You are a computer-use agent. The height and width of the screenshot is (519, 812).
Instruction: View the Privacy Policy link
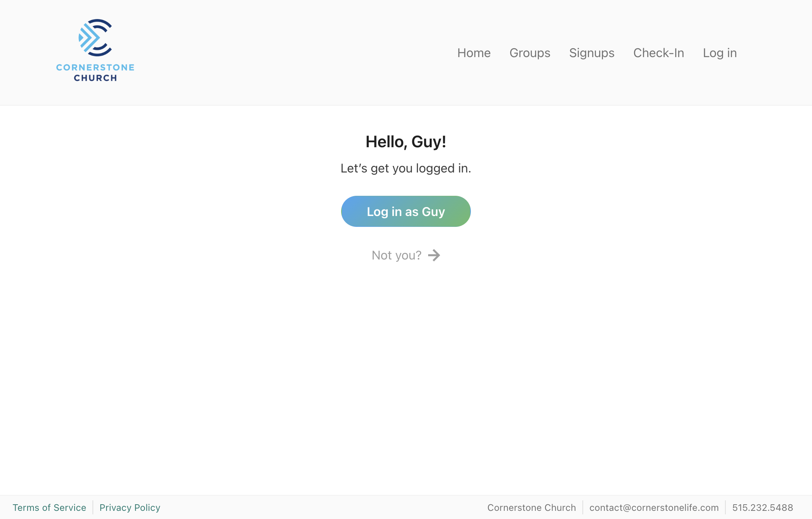pos(130,508)
